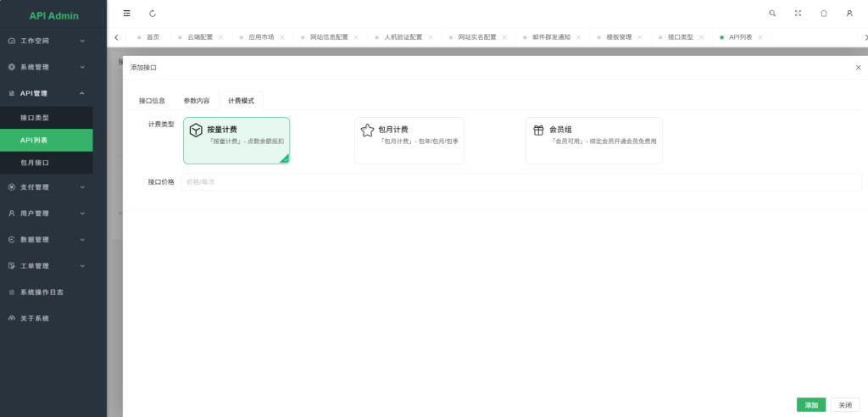Close the 云端配置 tab
Screen dimensions: 868x417
point(221,37)
